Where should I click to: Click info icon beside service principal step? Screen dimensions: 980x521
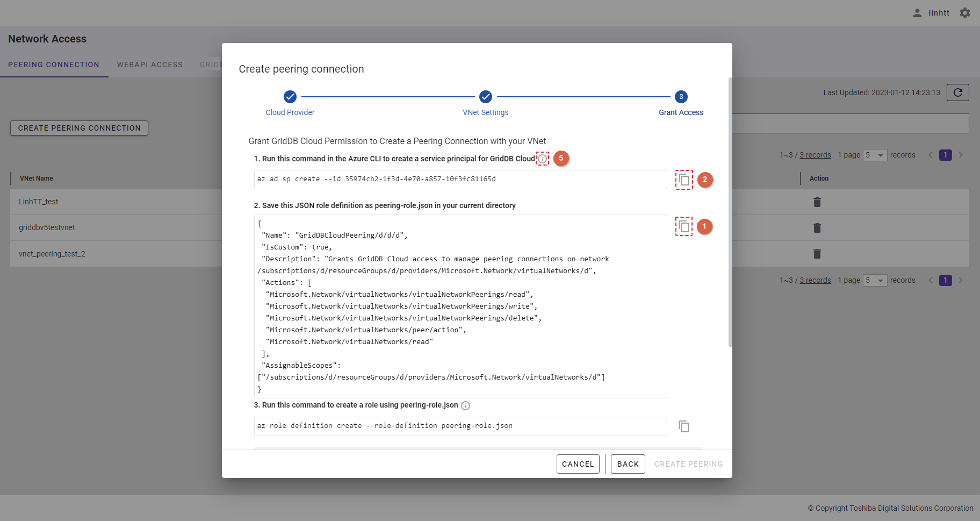(x=543, y=159)
